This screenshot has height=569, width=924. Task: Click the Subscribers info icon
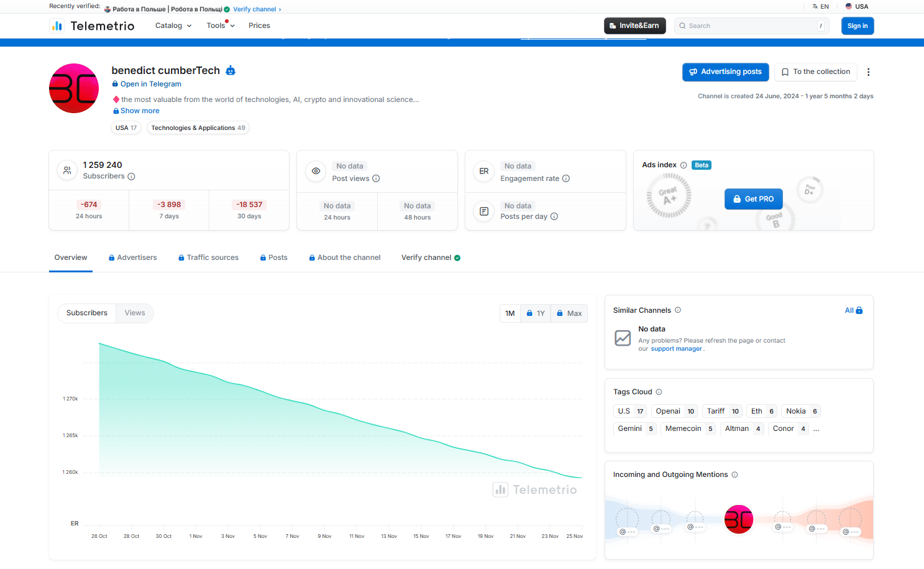[131, 177]
